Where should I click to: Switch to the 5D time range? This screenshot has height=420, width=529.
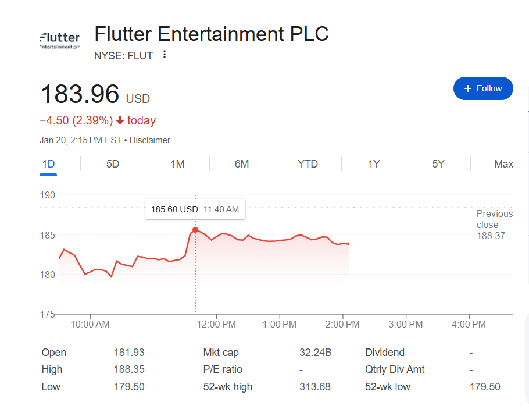click(113, 164)
